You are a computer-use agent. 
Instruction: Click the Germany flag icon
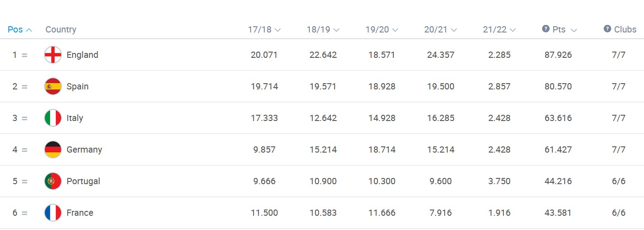pos(53,149)
